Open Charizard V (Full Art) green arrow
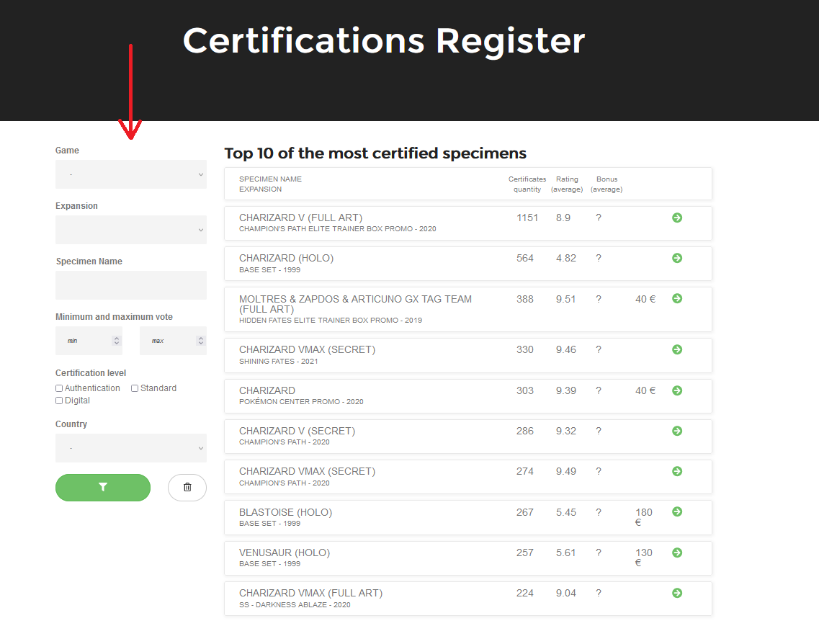This screenshot has height=644, width=819. 677,218
